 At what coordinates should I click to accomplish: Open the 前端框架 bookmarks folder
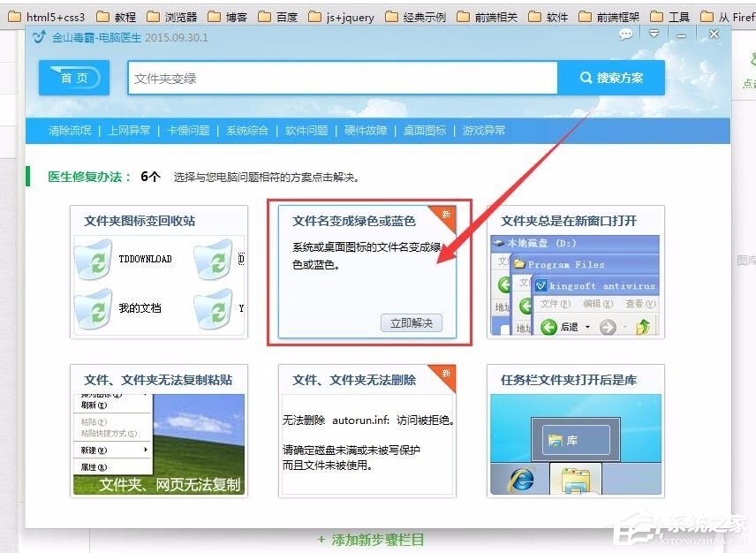click(x=616, y=16)
